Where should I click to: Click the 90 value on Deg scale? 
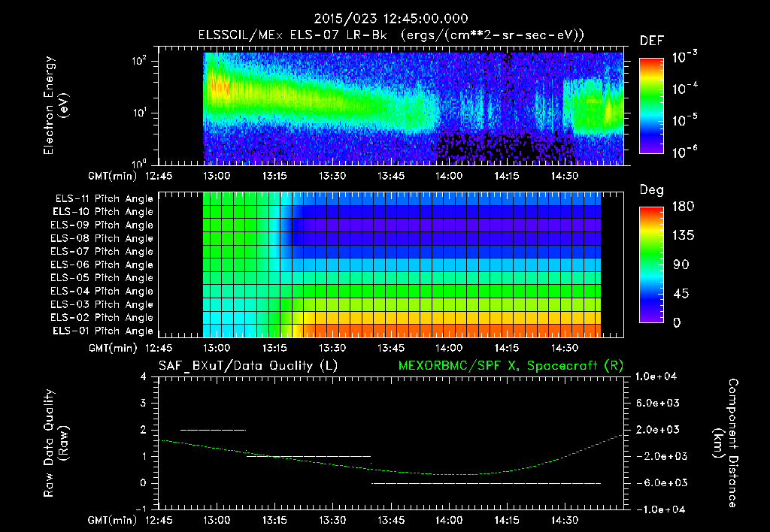click(681, 265)
